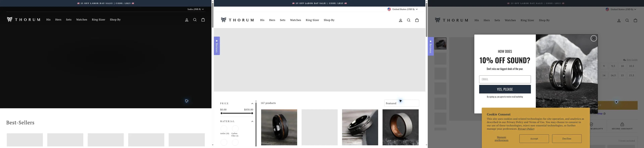This screenshot has width=644, height=148.
Task: Open account icon in right product window
Action: tap(619, 21)
